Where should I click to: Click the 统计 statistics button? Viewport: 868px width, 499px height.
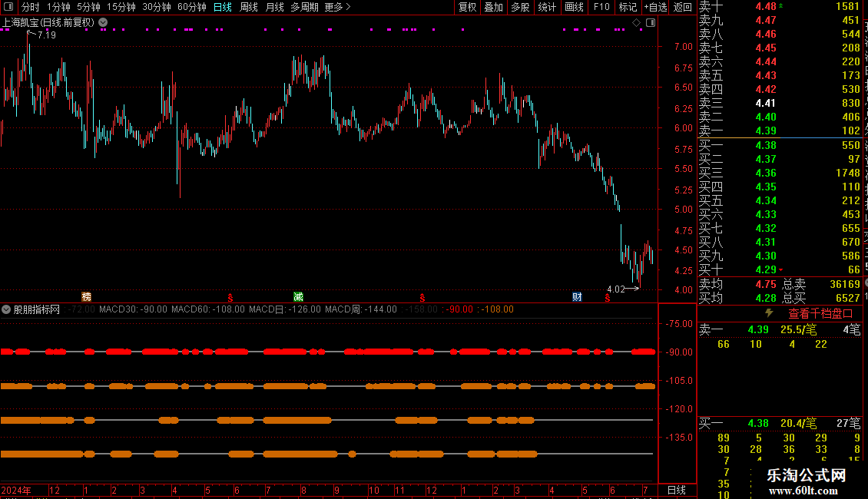point(547,7)
